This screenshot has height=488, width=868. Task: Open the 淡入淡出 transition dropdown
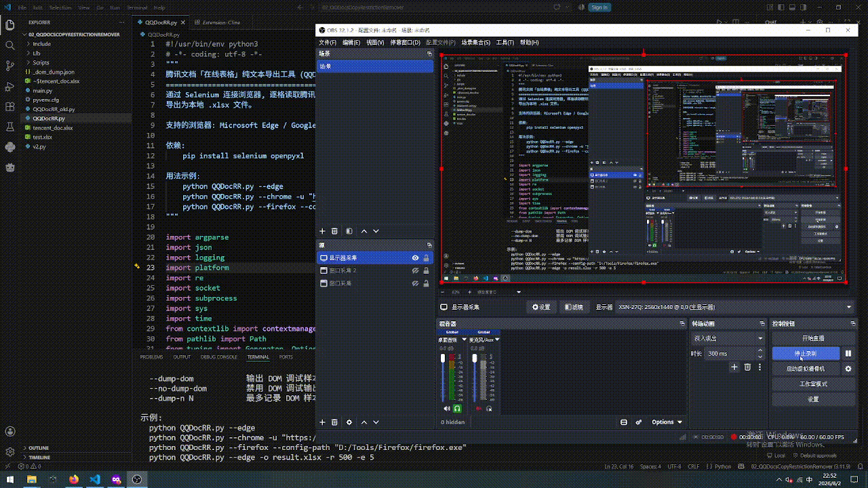pyautogui.click(x=728, y=338)
